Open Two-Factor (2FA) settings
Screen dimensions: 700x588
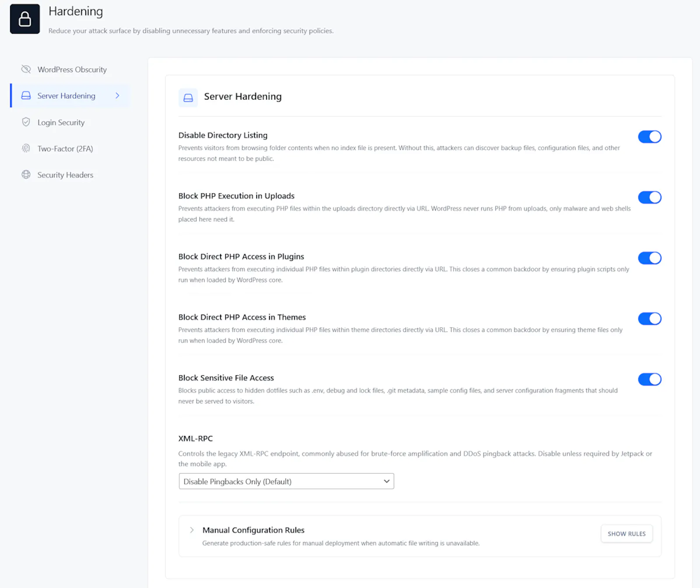(x=70, y=148)
